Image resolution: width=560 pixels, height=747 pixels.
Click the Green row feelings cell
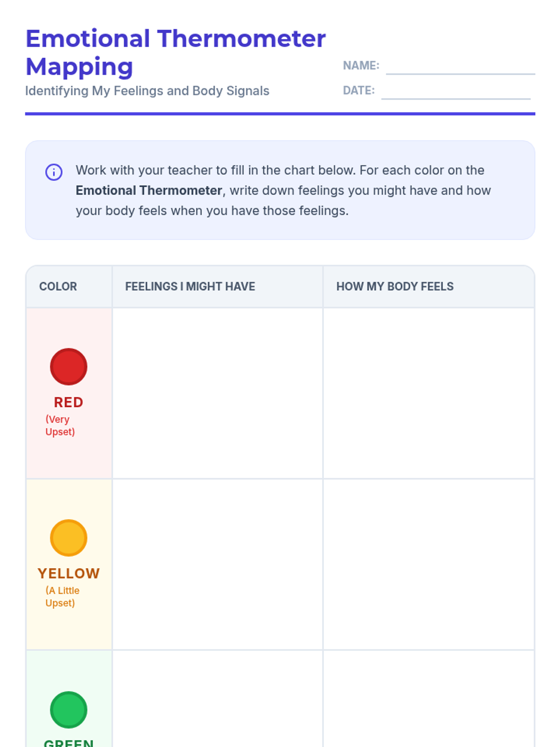[217, 700]
